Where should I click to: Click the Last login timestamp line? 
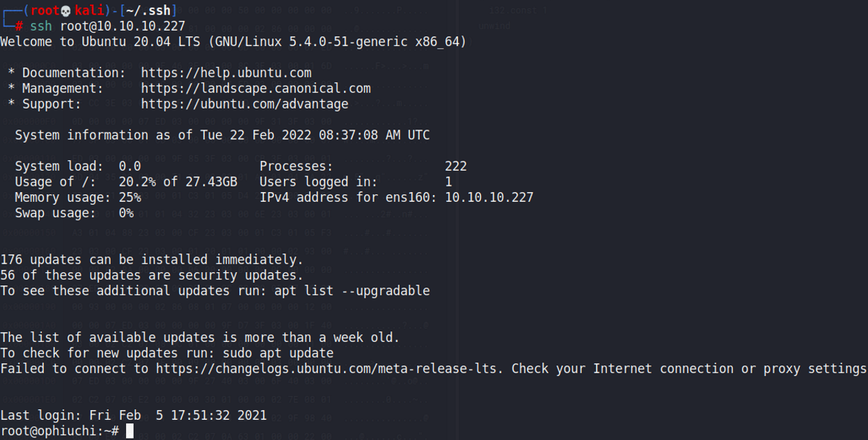point(133,415)
